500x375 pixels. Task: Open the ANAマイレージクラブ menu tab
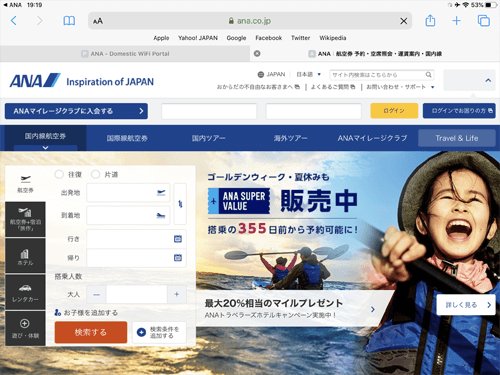(x=372, y=138)
